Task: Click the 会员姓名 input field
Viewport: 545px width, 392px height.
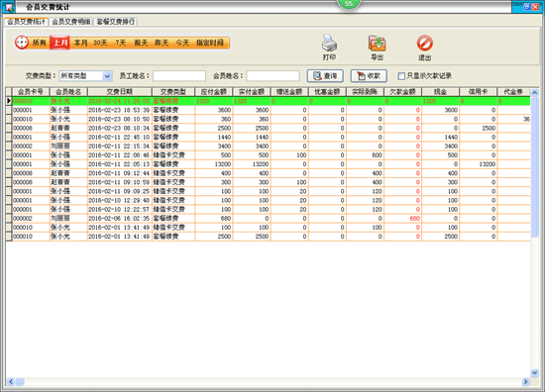Action: (x=272, y=75)
